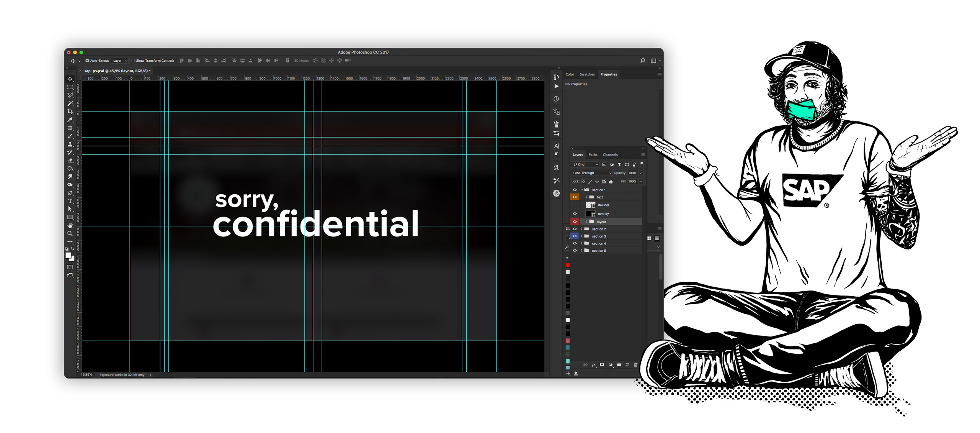Click the Opacity 100% value field

pyautogui.click(x=632, y=173)
